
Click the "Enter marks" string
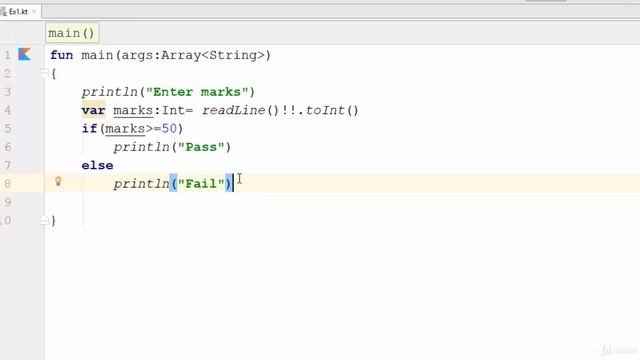[197, 92]
